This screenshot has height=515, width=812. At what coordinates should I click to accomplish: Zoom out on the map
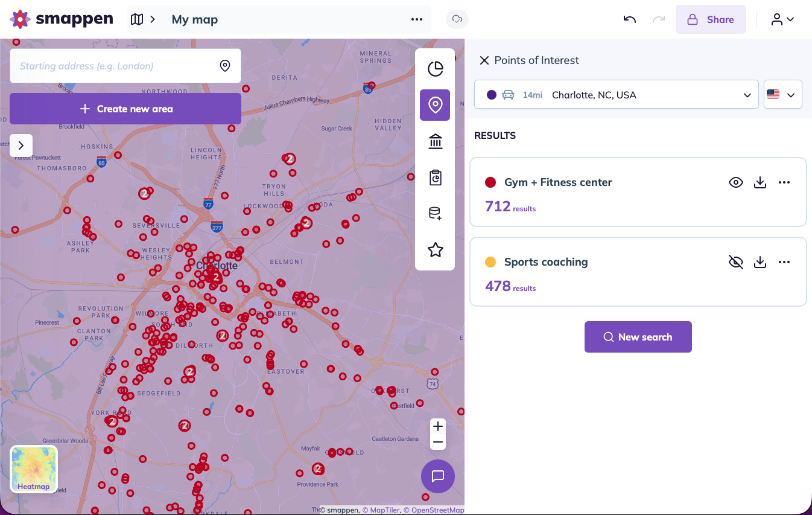[x=439, y=443]
